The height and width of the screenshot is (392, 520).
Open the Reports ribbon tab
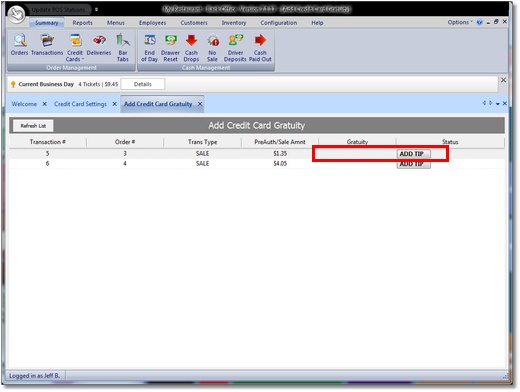coord(82,23)
